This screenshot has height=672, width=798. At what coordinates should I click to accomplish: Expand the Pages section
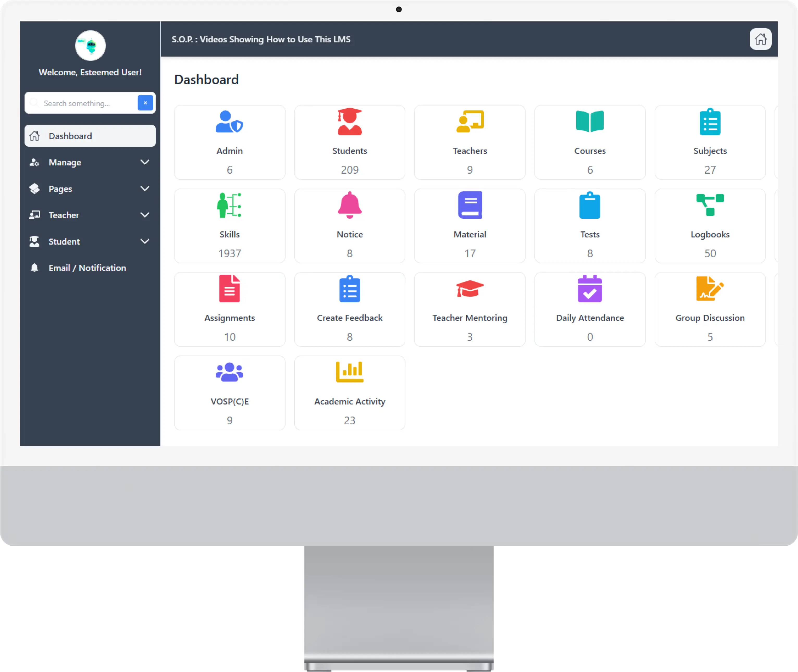(x=145, y=189)
